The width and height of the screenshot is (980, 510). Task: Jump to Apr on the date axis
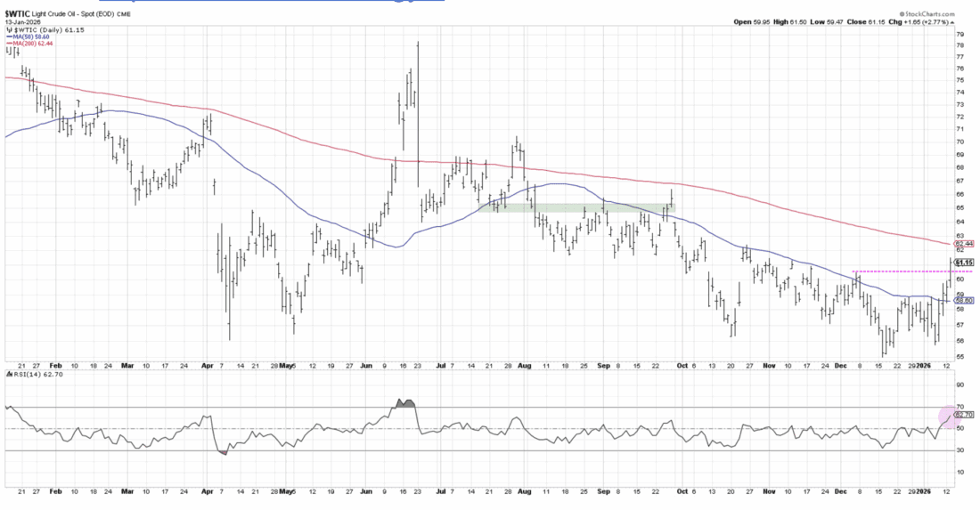(x=206, y=366)
